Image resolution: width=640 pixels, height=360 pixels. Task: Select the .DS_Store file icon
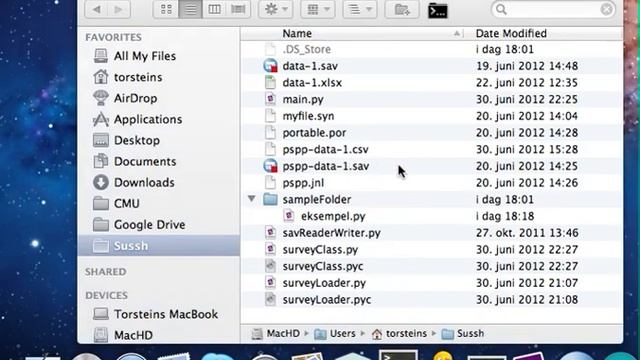(270, 49)
